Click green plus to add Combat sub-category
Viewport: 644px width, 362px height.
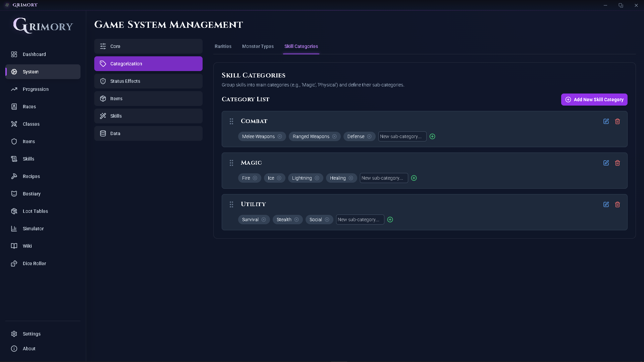coord(432,136)
